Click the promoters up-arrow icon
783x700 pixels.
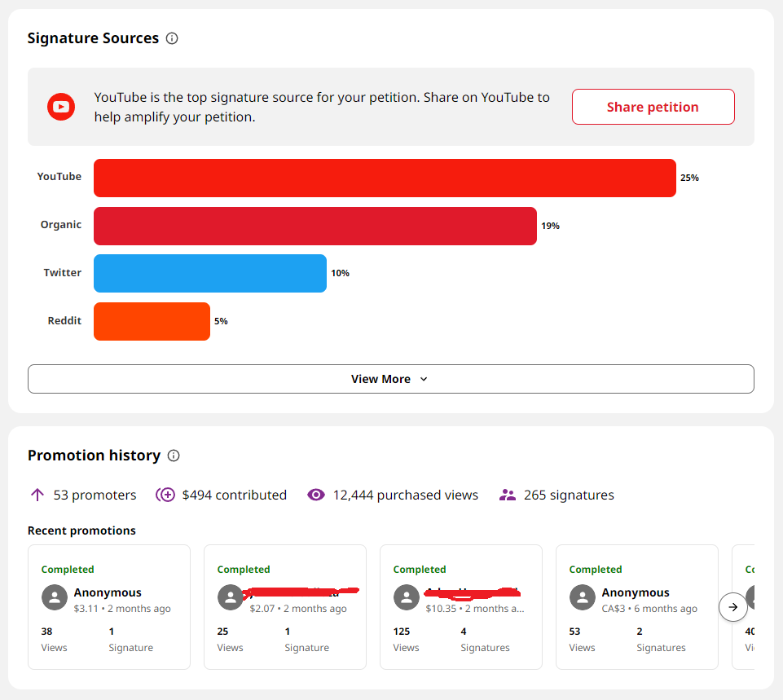37,495
